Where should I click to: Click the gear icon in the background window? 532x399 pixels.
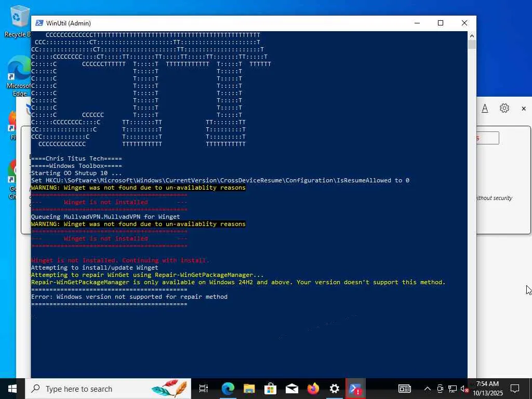(504, 108)
